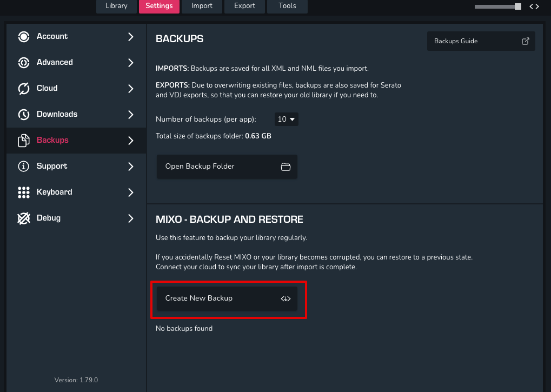
Task: Switch to the Library tab
Action: point(116,6)
